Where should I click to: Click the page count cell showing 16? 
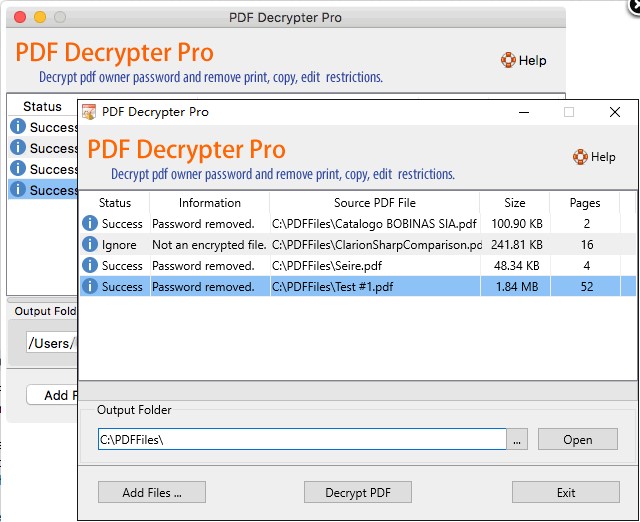tap(587, 244)
